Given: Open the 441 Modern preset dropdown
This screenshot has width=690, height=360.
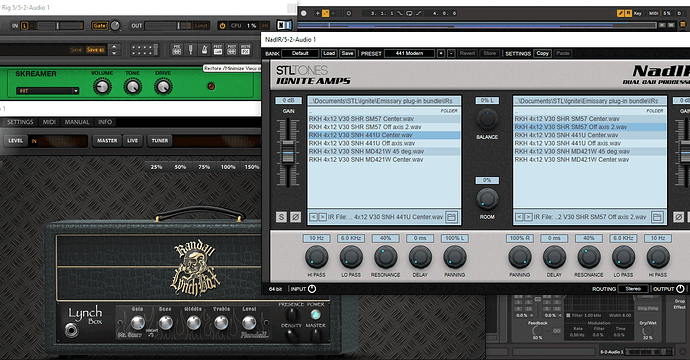Looking at the screenshot, I should tap(409, 53).
